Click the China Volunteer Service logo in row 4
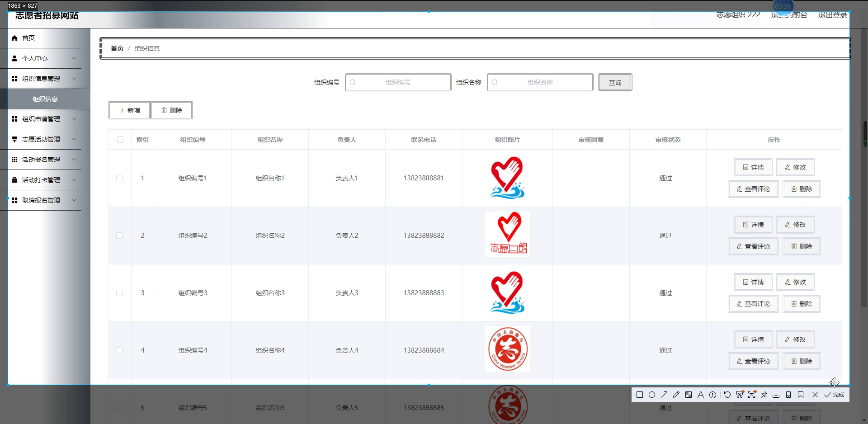The width and height of the screenshot is (868, 424). tap(507, 349)
